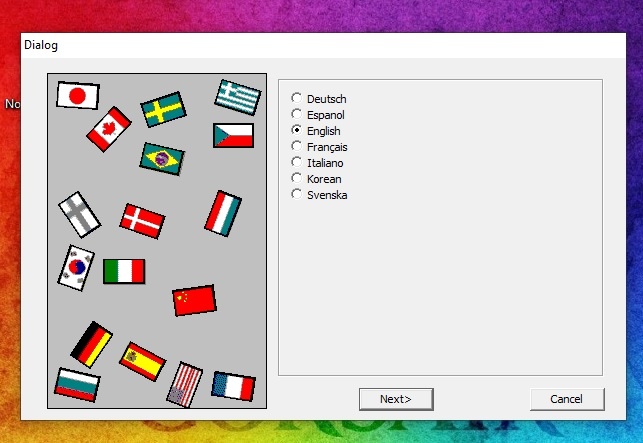
Task: Select the South Korean flag icon
Action: 76,268
